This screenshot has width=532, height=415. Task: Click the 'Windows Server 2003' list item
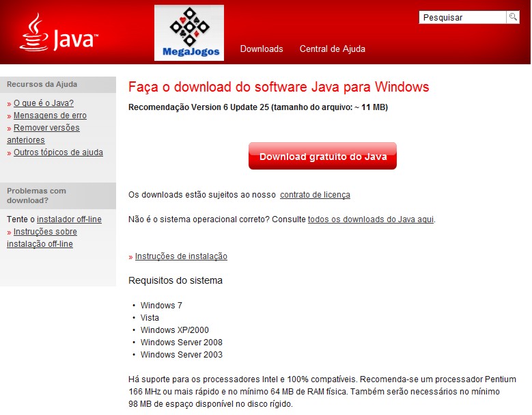(182, 355)
